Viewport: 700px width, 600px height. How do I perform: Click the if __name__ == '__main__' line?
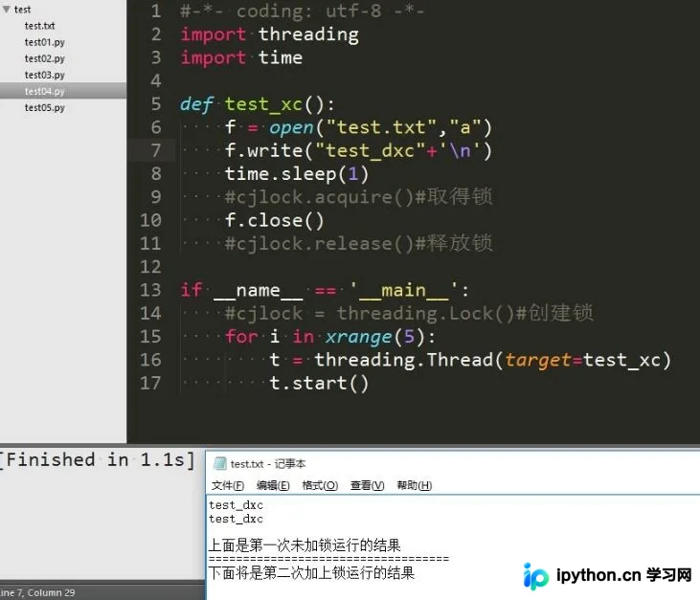point(325,290)
